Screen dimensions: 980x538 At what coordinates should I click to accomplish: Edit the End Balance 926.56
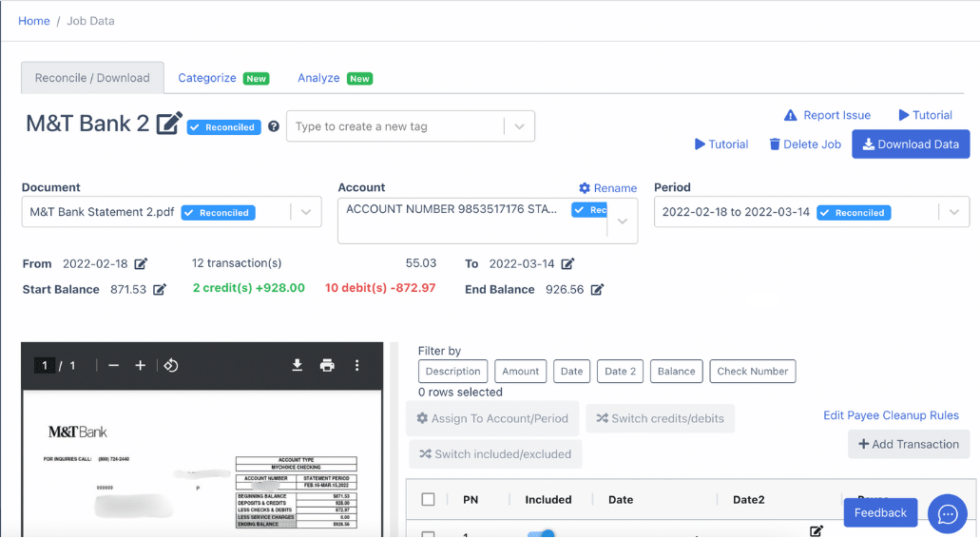coord(598,289)
